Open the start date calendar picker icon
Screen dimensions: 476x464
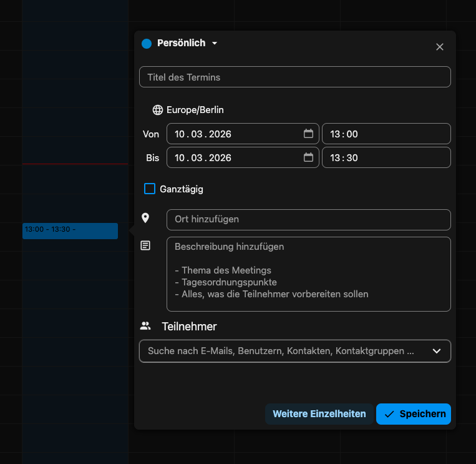pyautogui.click(x=308, y=134)
